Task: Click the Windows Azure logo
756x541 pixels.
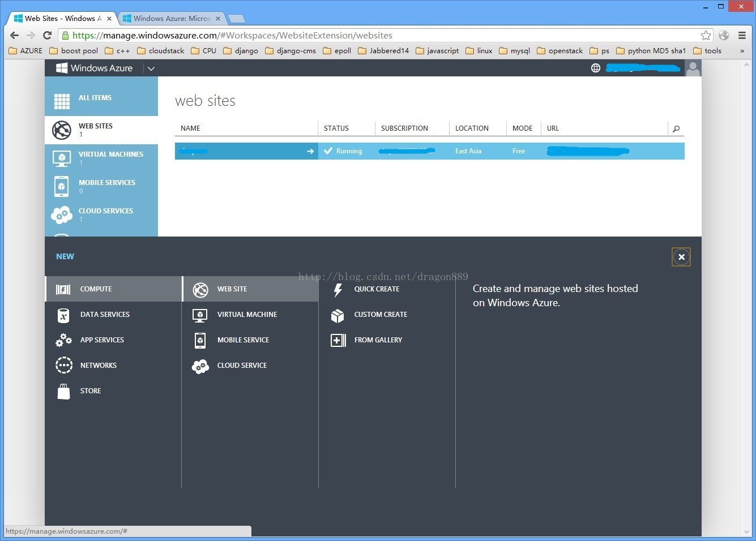Action: pyautogui.click(x=94, y=68)
